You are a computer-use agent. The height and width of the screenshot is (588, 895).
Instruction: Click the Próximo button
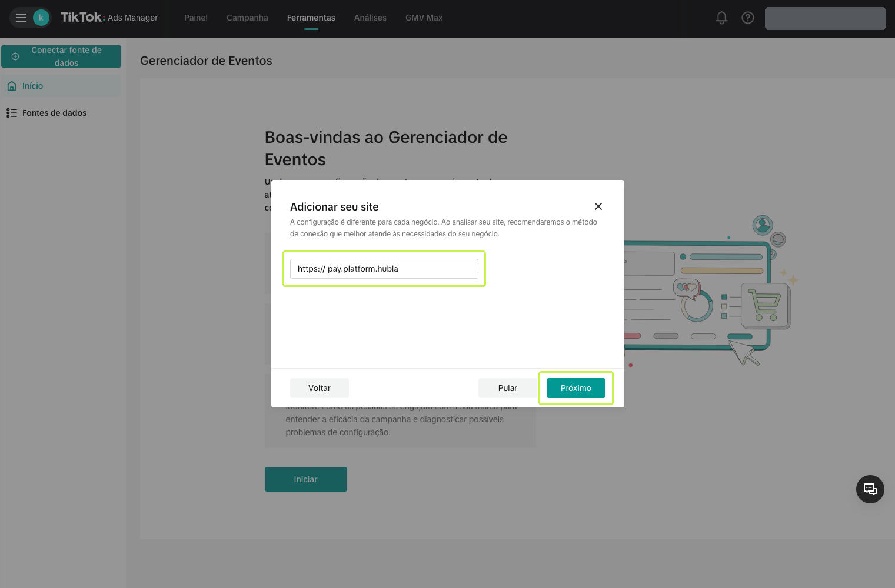(x=576, y=388)
